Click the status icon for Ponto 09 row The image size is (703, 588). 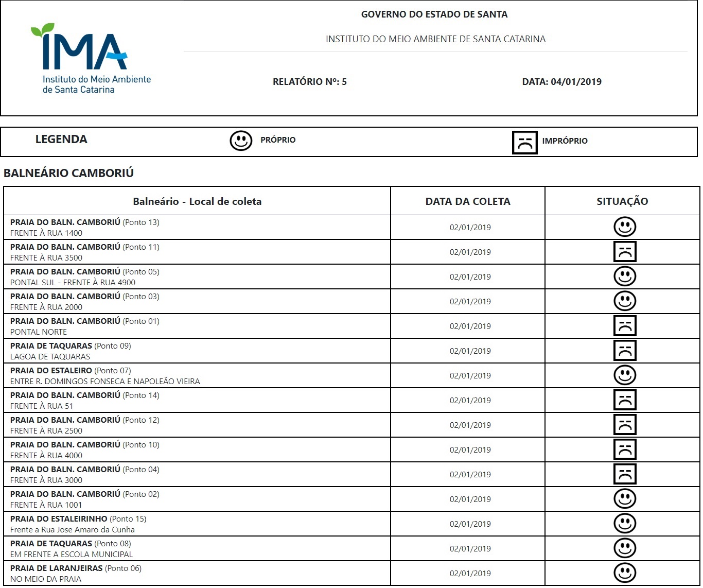(625, 351)
